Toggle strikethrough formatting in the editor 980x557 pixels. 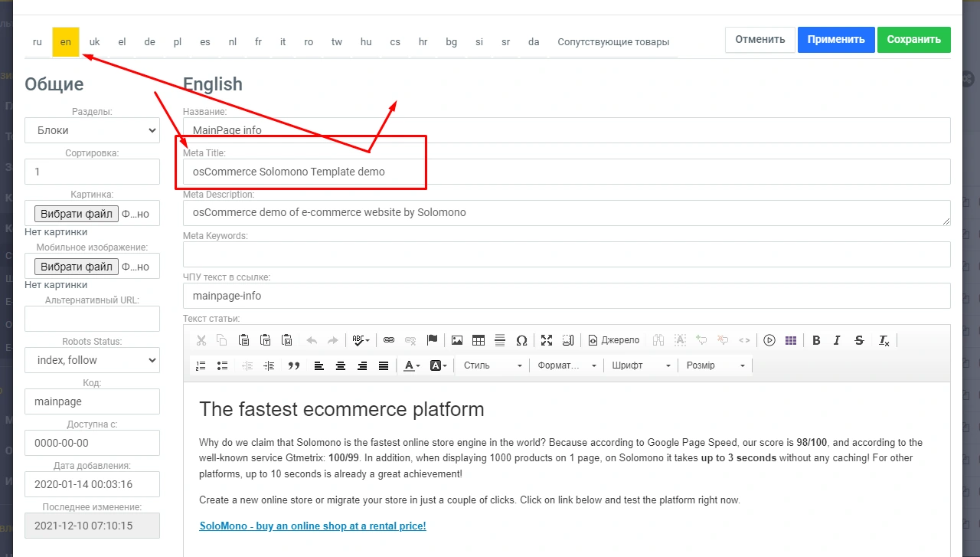(x=859, y=340)
